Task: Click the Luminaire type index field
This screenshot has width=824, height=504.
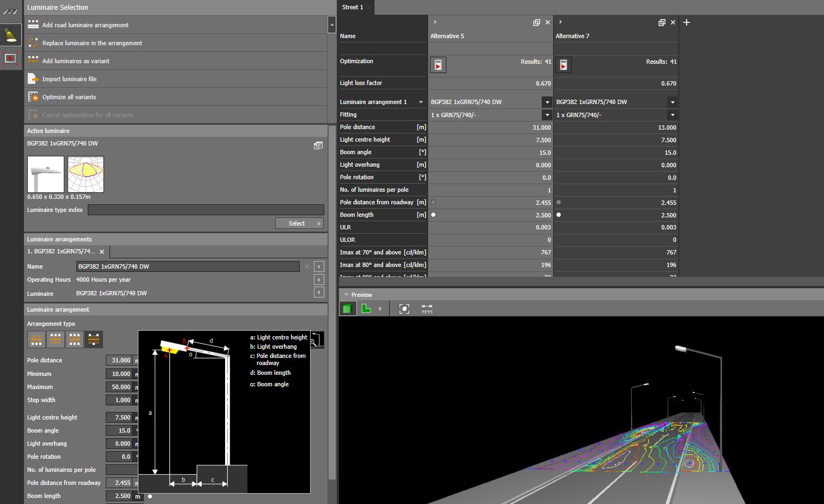Action: click(205, 210)
